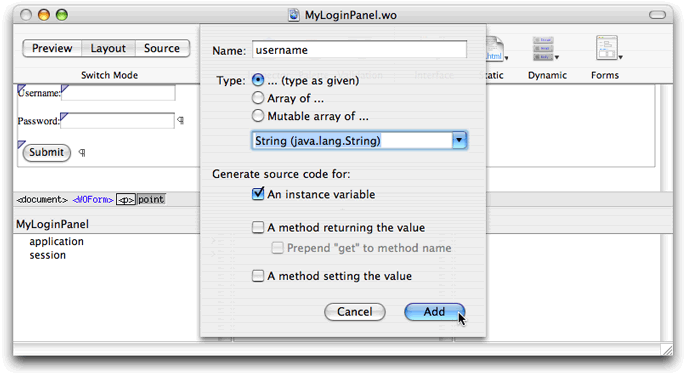Image resolution: width=687 pixels, height=378 pixels.
Task: Click the binding marker on Password field
Action: [64, 117]
